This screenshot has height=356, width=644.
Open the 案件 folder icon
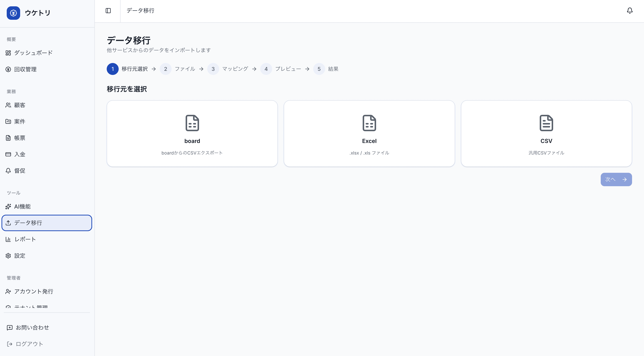click(8, 121)
